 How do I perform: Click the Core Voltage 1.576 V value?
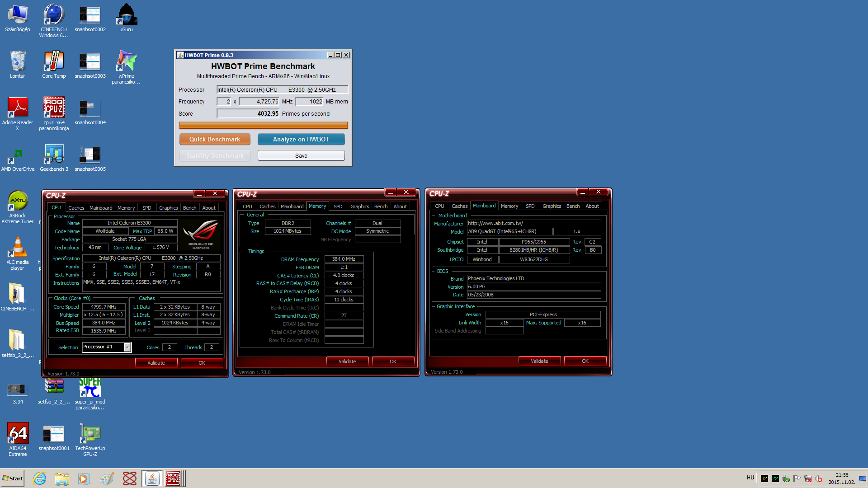point(161,247)
